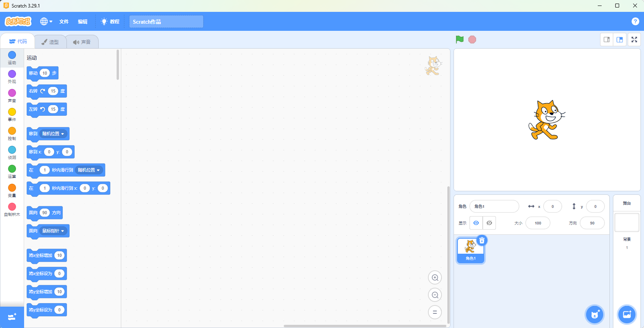The image size is (644, 328).
Task: Open the choose a backdrop button
Action: 627,315
